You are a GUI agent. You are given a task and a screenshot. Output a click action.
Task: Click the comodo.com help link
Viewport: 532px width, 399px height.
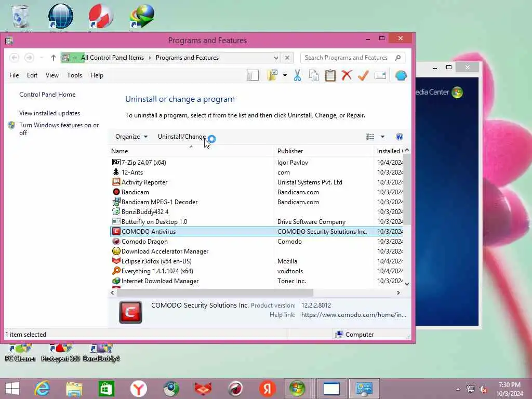pyautogui.click(x=353, y=315)
